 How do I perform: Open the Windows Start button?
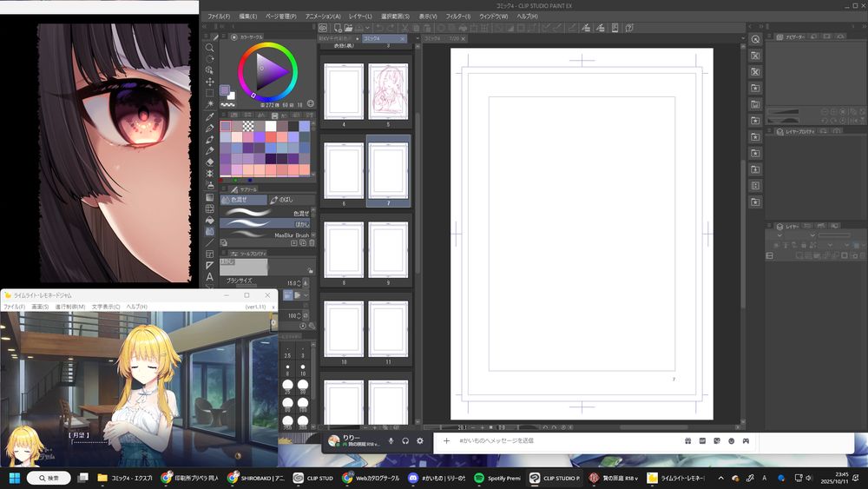click(x=15, y=478)
